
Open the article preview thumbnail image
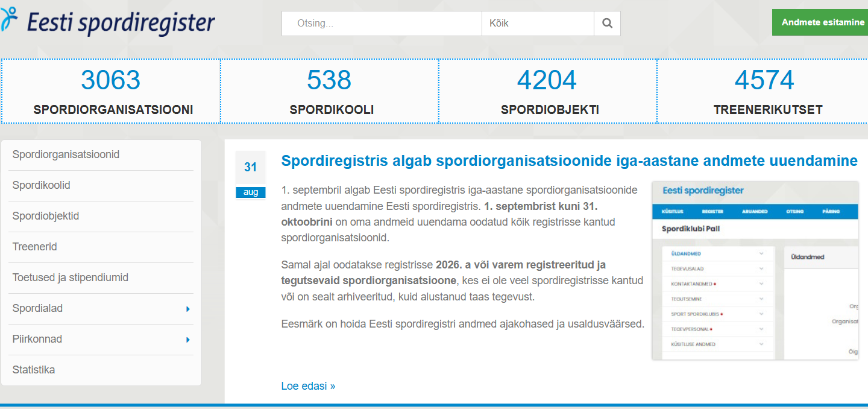755,271
